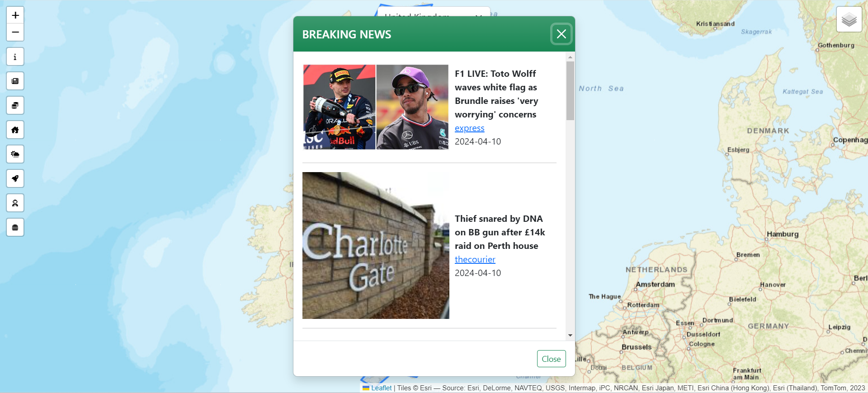868x393 pixels.
Task: Close the Breaking News dialog with X
Action: [x=561, y=34]
